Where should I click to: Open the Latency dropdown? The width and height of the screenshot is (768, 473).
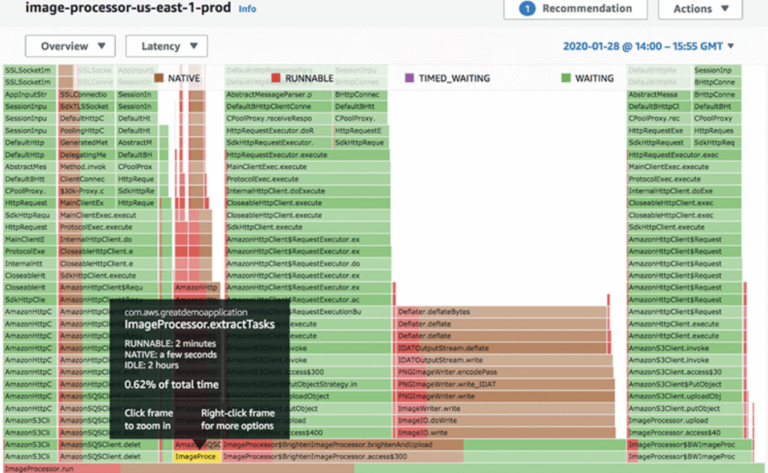click(x=167, y=46)
